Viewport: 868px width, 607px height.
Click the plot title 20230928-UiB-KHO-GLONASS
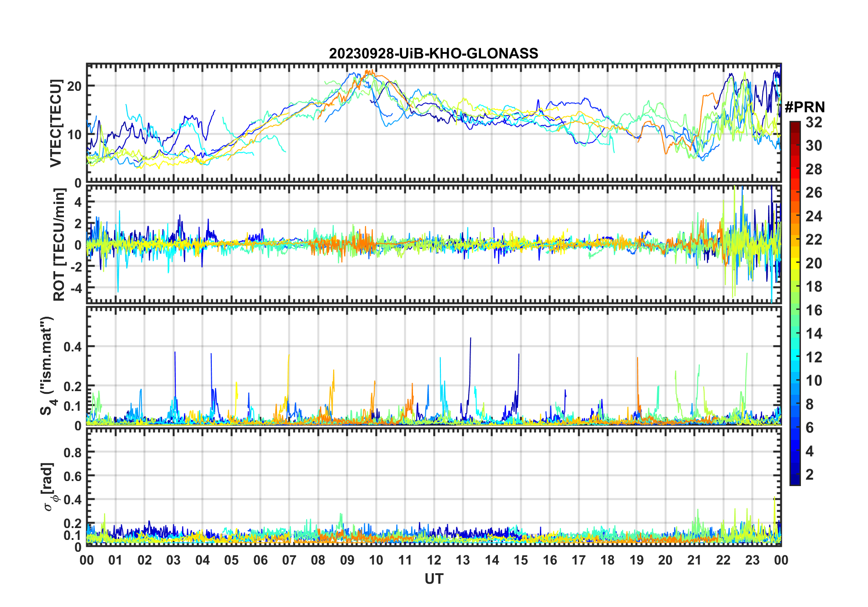coord(434,54)
